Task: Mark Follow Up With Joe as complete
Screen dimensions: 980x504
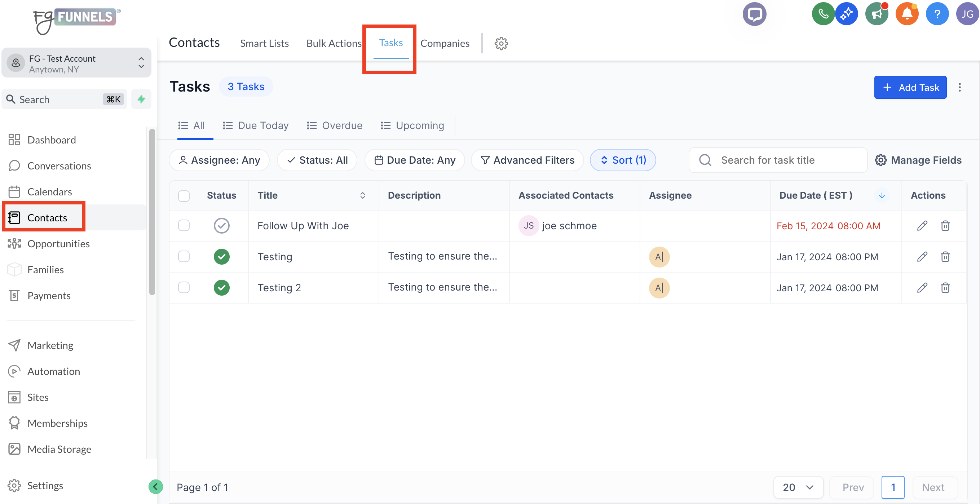Action: tap(221, 226)
